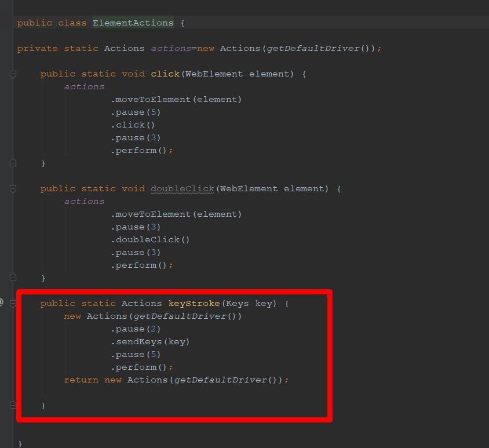This screenshot has height=448, width=489.
Task: Click the italic 'actions' field in the private declaration
Action: tap(171, 48)
